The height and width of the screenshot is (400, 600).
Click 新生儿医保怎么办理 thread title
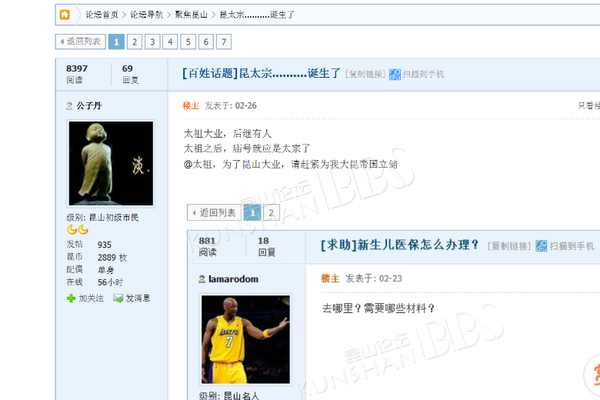click(x=418, y=245)
